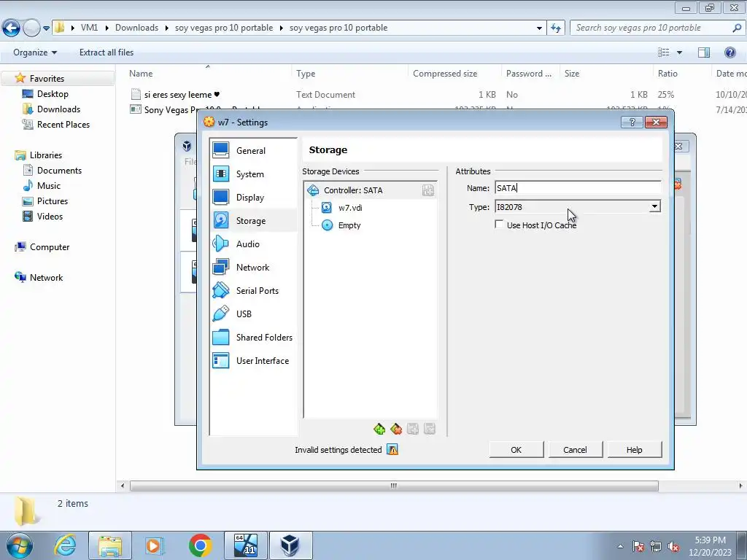The image size is (747, 560).
Task: Open Google Chrome from taskbar
Action: [200, 545]
